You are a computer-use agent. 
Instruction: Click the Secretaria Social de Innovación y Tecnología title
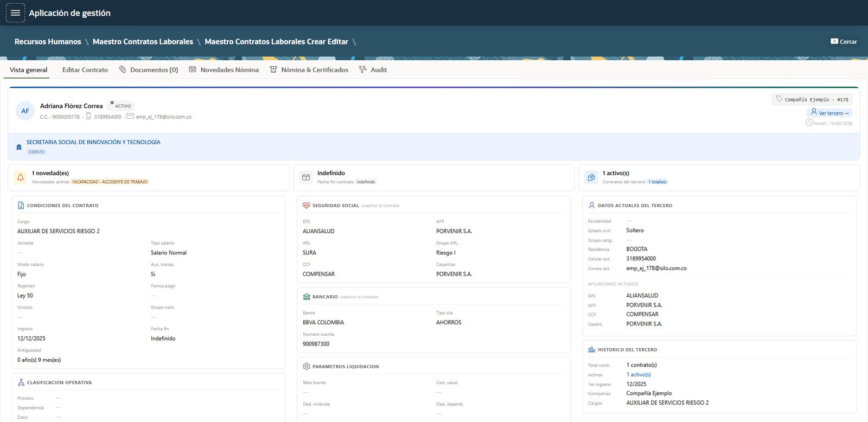point(93,142)
